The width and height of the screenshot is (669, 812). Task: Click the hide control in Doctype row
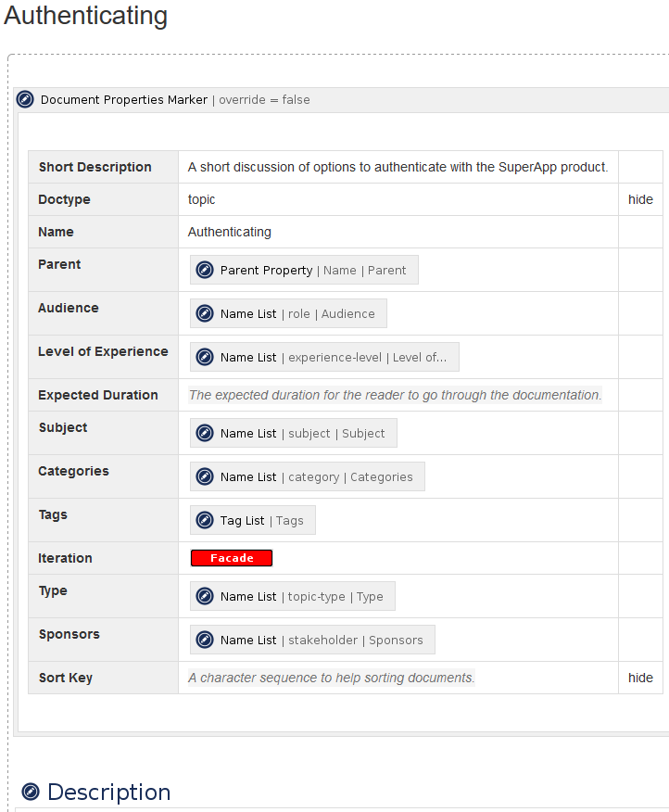(640, 199)
